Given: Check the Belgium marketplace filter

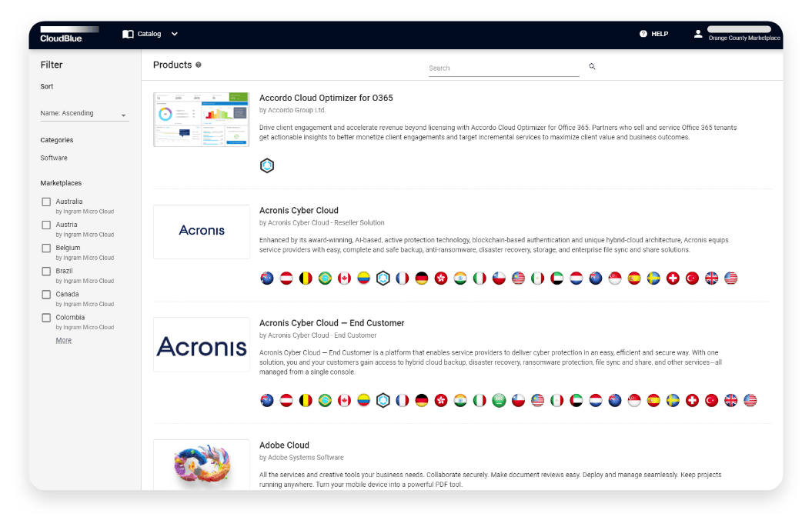Looking at the screenshot, I should click(x=46, y=248).
